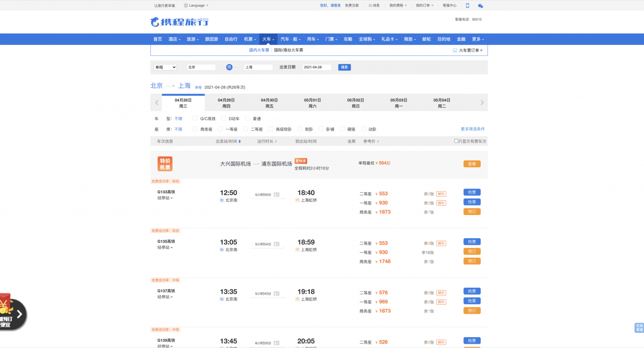Check G/C高铁 train type
The image size is (644, 348).
pos(195,118)
